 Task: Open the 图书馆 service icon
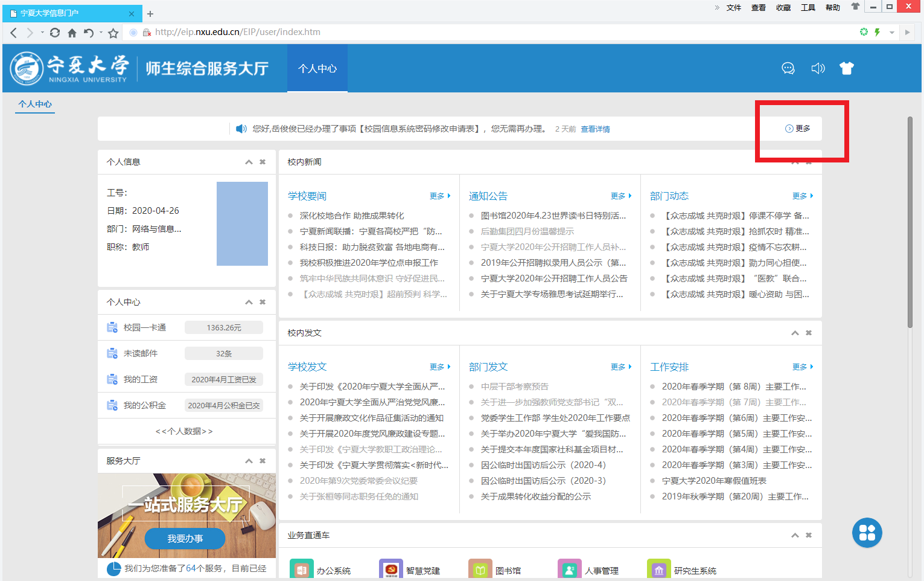pos(480,570)
